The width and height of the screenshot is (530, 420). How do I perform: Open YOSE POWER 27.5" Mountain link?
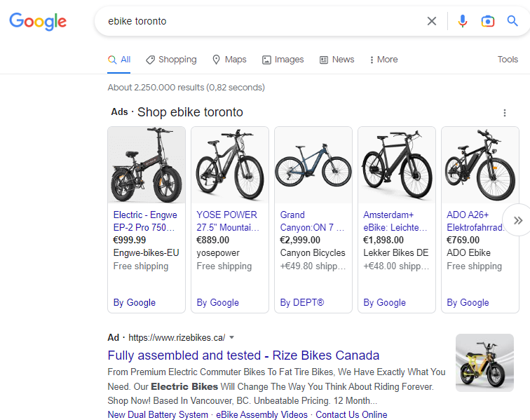(x=228, y=221)
